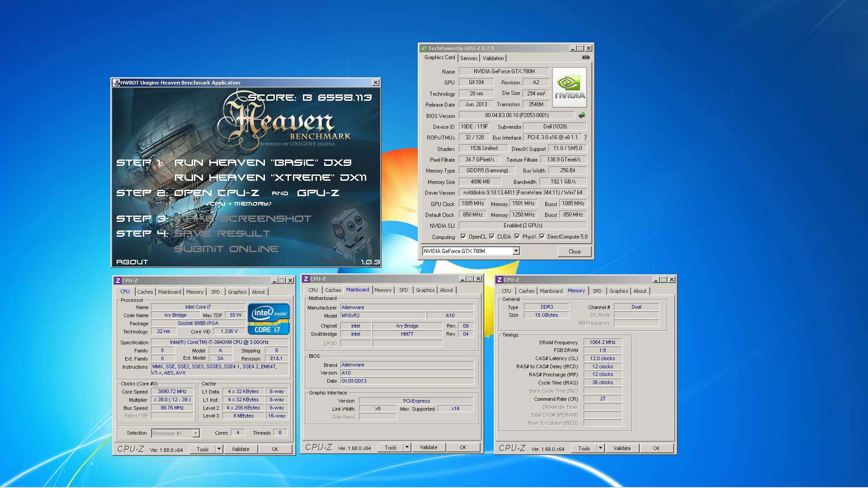Click the bus interface question mark icon
This screenshot has width=868, height=488.
click(x=585, y=137)
